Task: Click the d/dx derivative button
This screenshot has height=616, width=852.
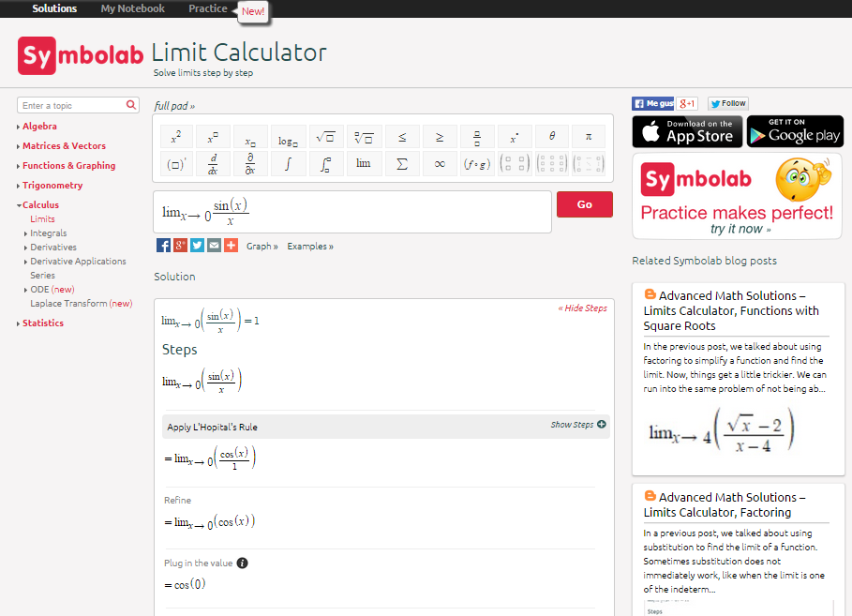Action: tap(213, 163)
